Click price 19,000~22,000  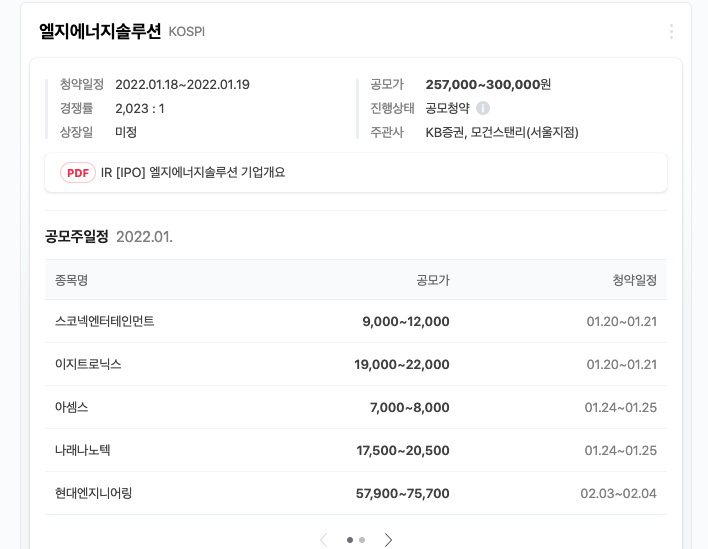tap(401, 364)
